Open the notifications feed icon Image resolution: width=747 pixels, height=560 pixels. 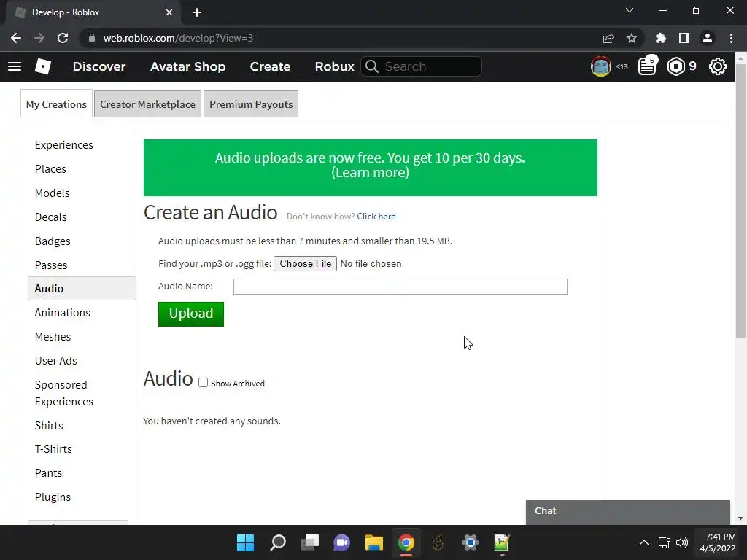coord(647,66)
